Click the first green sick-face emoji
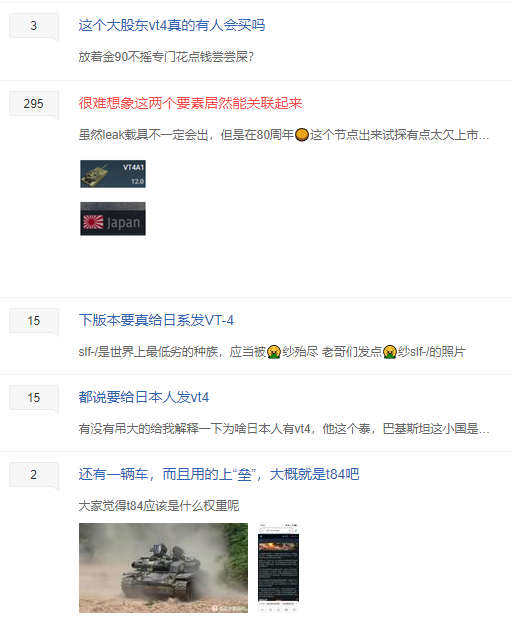Image resolution: width=515 pixels, height=626 pixels. coord(274,352)
